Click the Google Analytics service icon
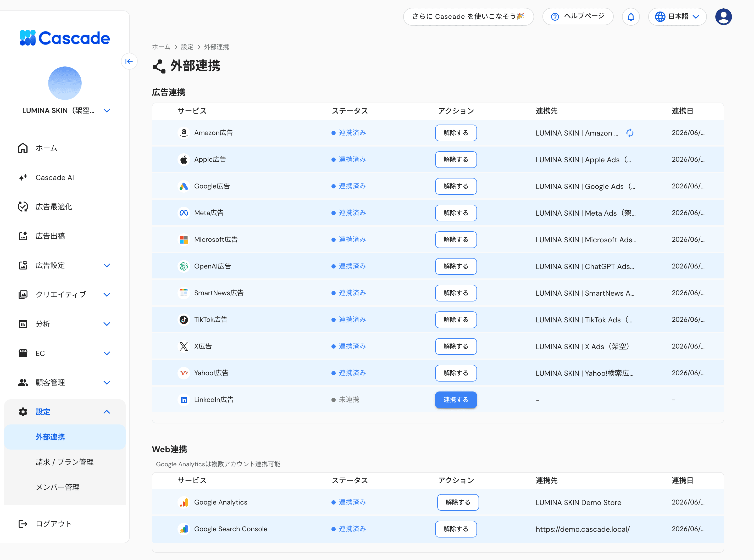 184,502
